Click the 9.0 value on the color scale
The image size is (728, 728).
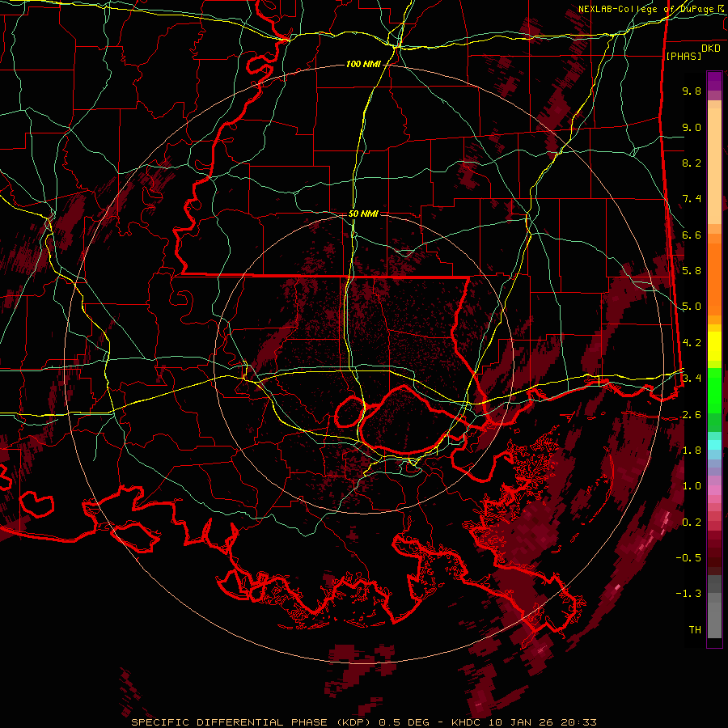click(x=692, y=127)
